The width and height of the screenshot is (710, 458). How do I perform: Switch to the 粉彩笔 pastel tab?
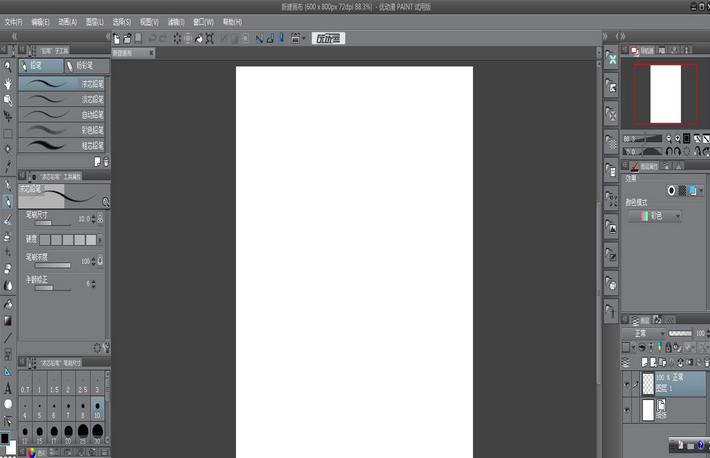(86, 66)
